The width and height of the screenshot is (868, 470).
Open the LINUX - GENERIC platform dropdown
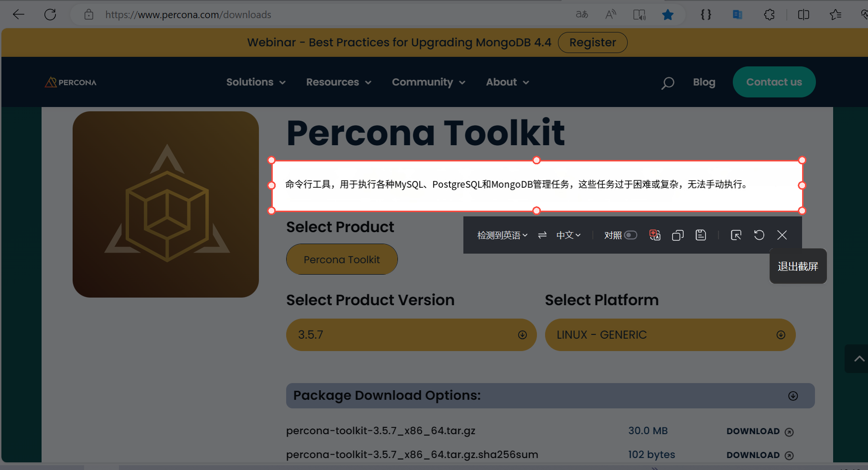click(670, 335)
